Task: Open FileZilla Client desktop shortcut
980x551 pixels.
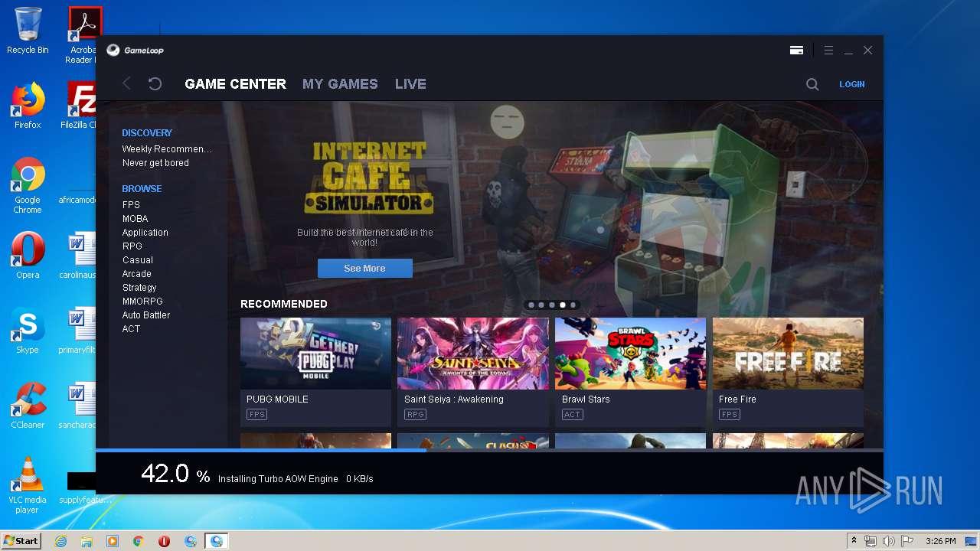Action: (80, 106)
